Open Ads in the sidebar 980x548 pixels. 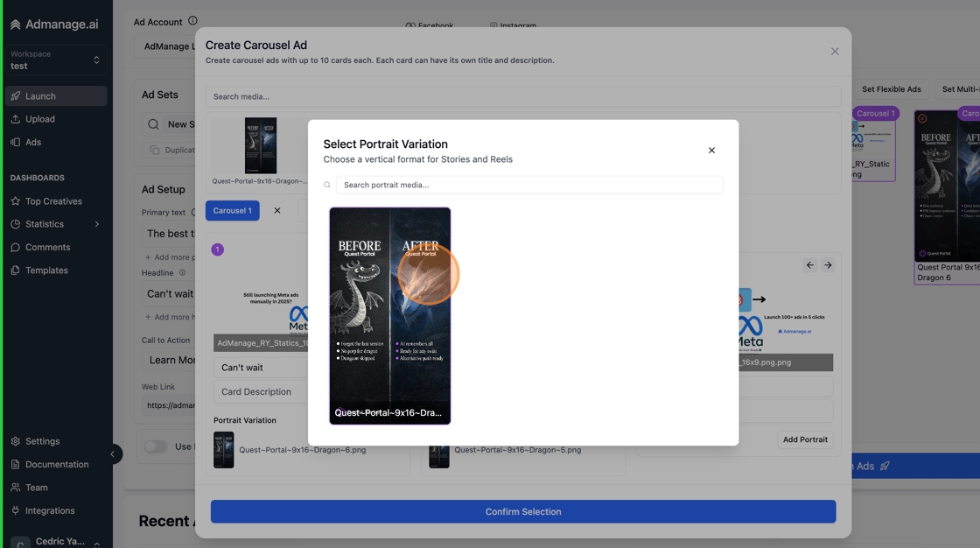click(x=56, y=142)
